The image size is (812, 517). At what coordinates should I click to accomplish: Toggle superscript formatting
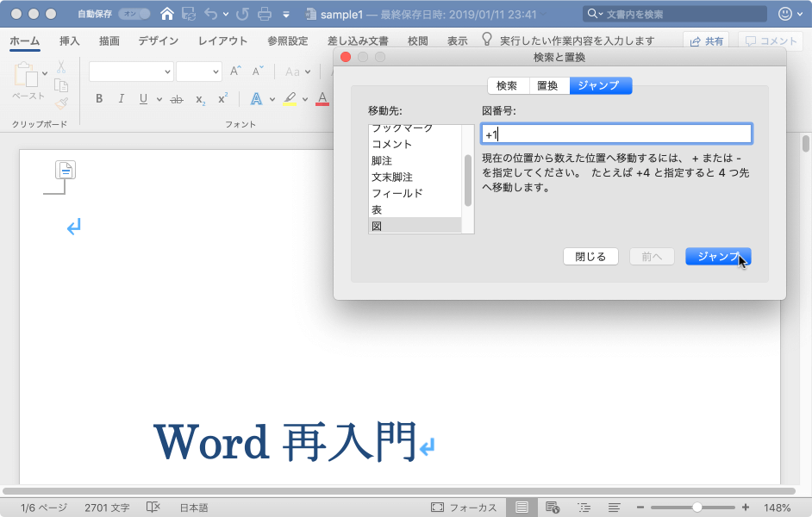(x=222, y=98)
